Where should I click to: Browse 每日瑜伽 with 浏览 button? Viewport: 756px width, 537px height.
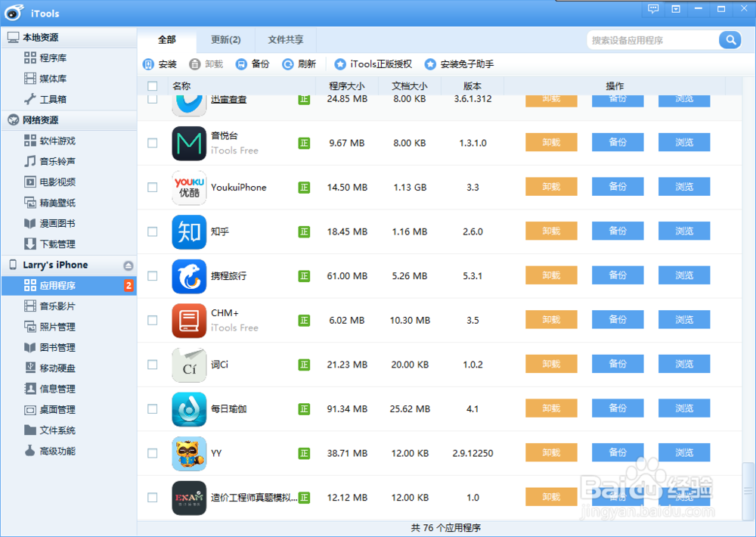pyautogui.click(x=684, y=408)
